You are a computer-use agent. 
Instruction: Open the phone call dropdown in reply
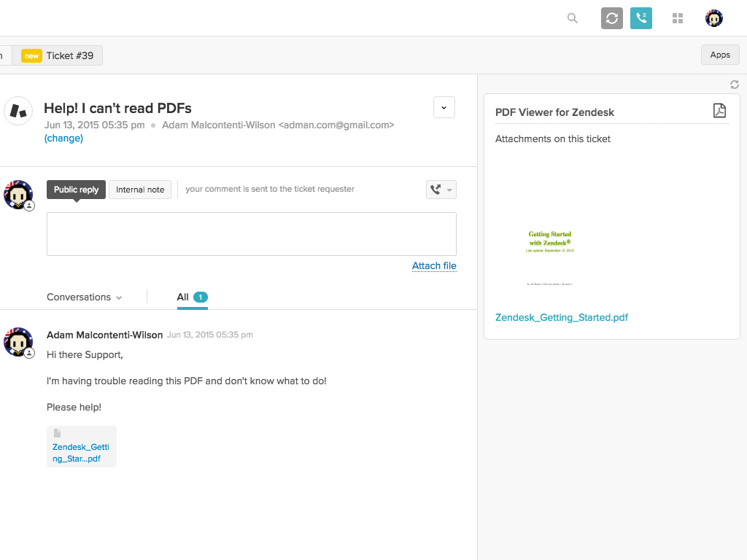[x=441, y=190]
